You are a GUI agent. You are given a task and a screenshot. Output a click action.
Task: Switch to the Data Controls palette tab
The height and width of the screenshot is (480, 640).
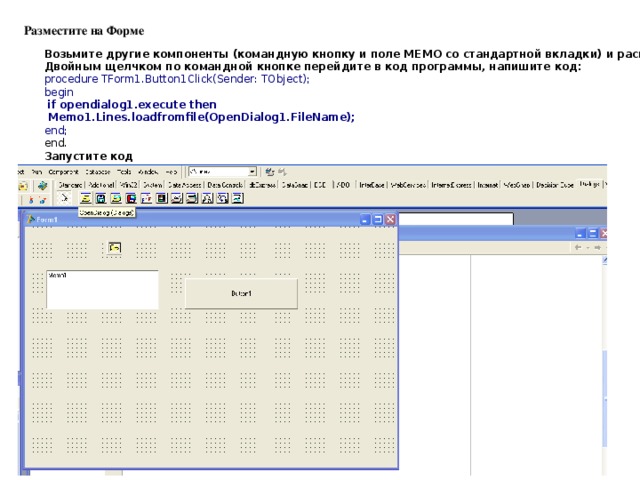(x=225, y=185)
